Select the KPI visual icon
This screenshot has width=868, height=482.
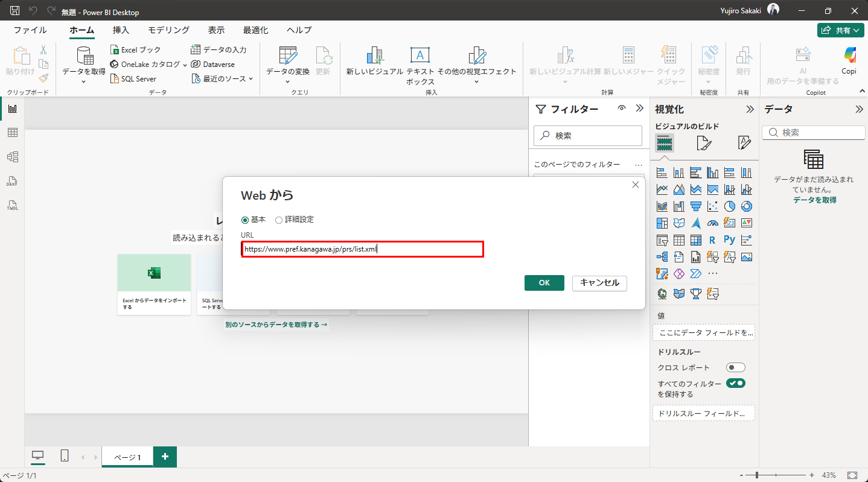click(746, 223)
